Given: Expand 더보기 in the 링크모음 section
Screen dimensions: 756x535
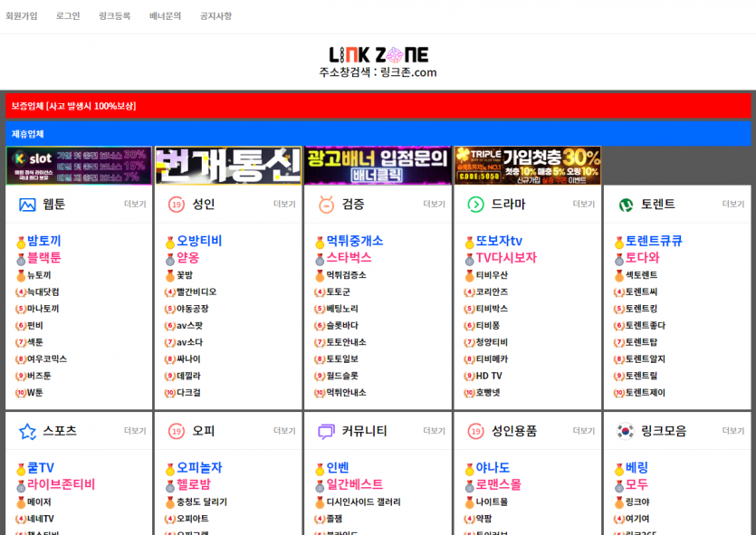Looking at the screenshot, I should tap(733, 431).
